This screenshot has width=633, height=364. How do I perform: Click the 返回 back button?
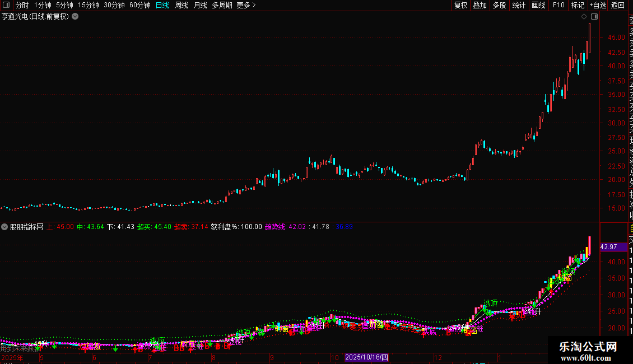(x=618, y=5)
